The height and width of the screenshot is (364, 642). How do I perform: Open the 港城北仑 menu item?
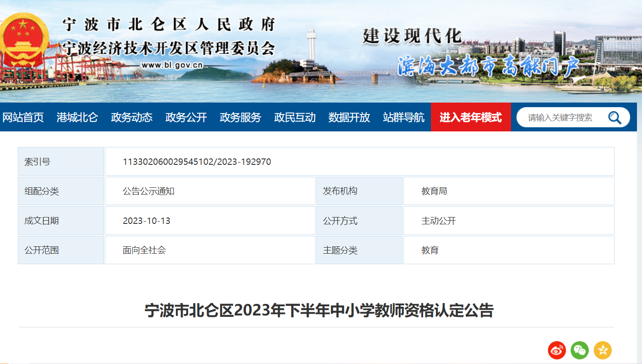click(77, 118)
